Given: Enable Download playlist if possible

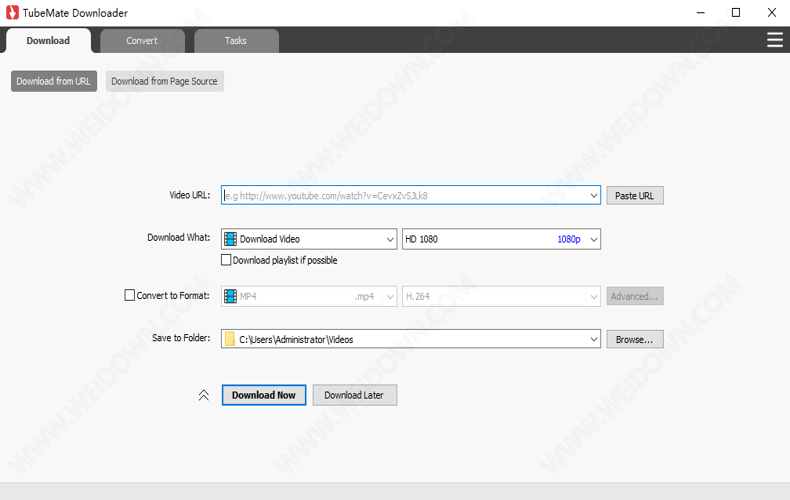Looking at the screenshot, I should (x=226, y=260).
